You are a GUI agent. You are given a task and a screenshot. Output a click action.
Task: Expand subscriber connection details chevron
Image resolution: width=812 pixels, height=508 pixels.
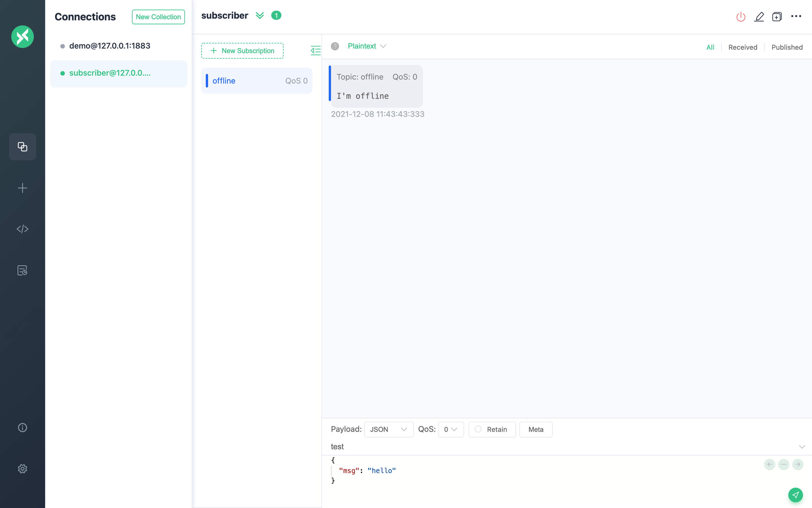click(x=260, y=15)
